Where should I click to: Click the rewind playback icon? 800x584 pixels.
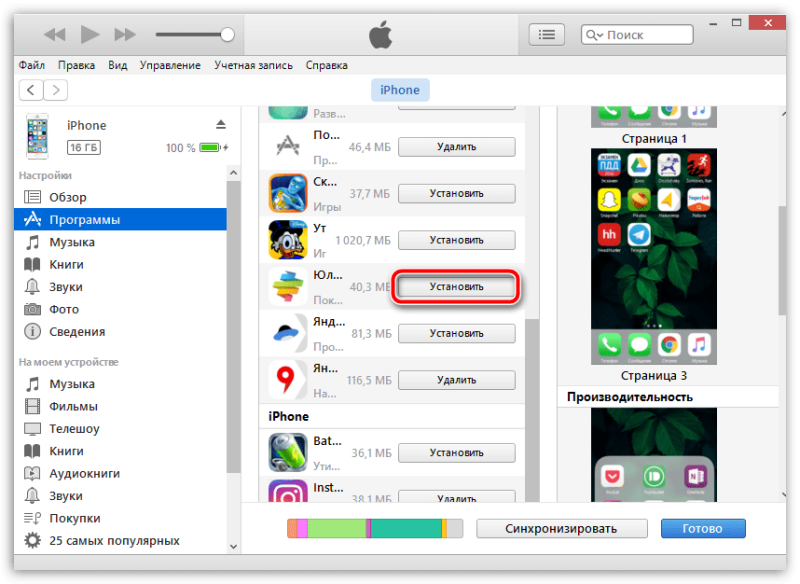[x=55, y=35]
